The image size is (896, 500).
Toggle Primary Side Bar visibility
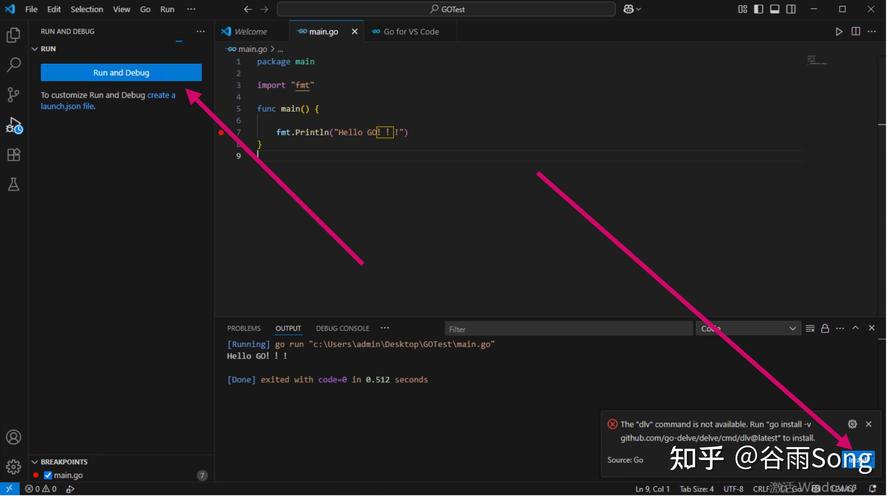pos(758,9)
